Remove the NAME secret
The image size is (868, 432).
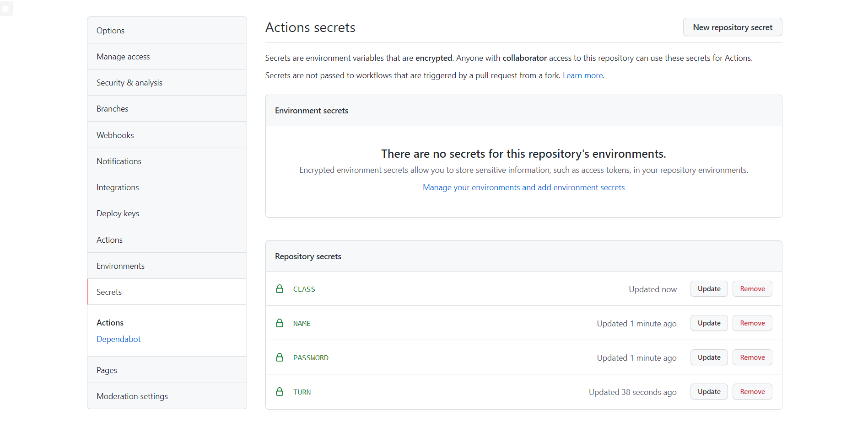pos(752,323)
